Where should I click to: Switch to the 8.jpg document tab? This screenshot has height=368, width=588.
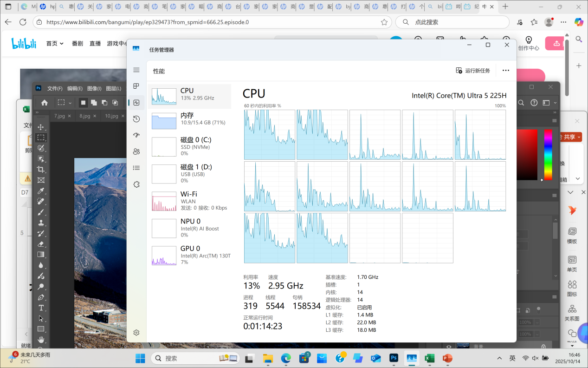[84, 116]
